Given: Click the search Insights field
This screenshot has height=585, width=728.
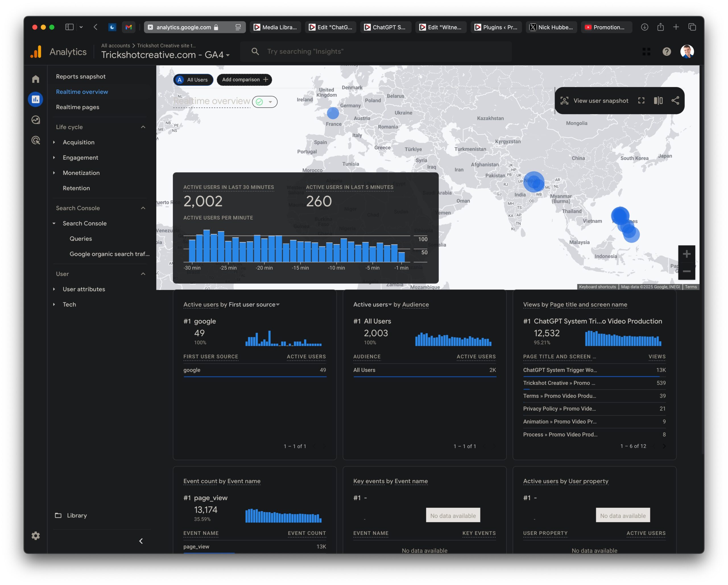Looking at the screenshot, I should (376, 51).
